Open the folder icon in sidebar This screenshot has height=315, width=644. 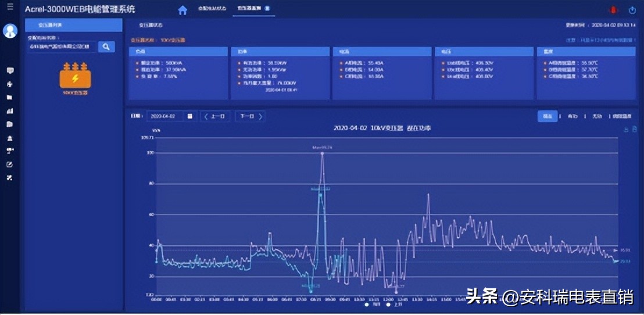pyautogui.click(x=10, y=97)
